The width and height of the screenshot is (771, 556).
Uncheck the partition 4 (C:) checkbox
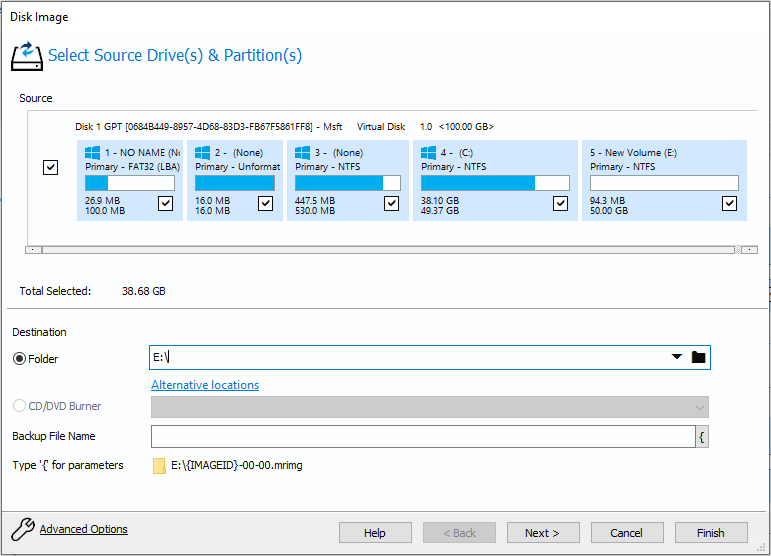559,204
